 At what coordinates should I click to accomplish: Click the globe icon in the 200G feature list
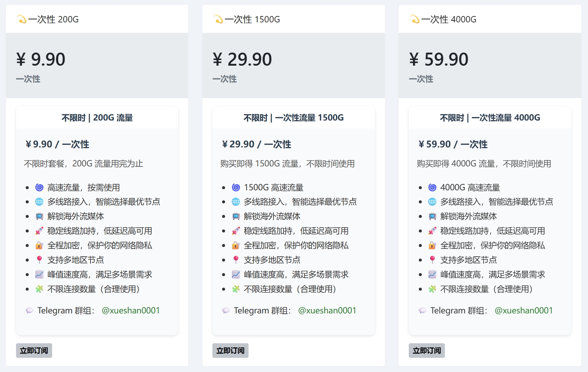39,202
